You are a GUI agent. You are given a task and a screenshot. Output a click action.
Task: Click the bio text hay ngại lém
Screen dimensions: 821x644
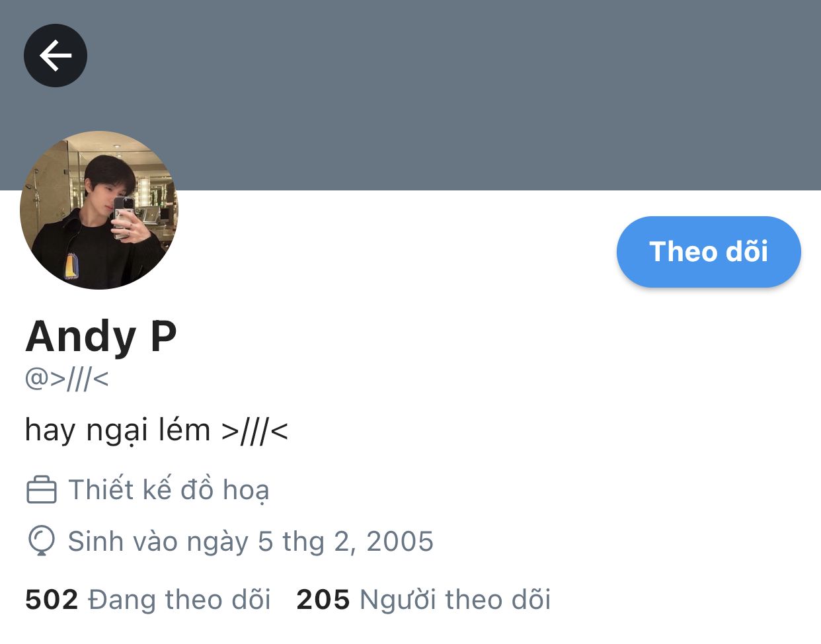click(x=118, y=430)
